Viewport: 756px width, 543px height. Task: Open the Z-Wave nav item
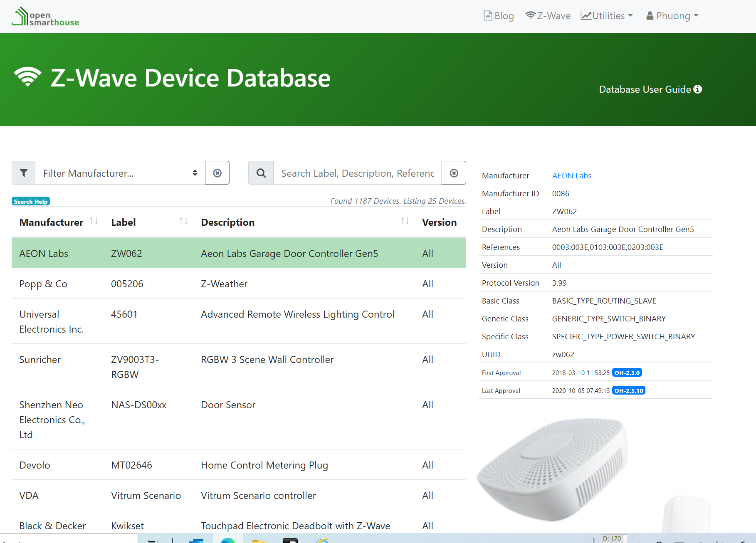(548, 16)
